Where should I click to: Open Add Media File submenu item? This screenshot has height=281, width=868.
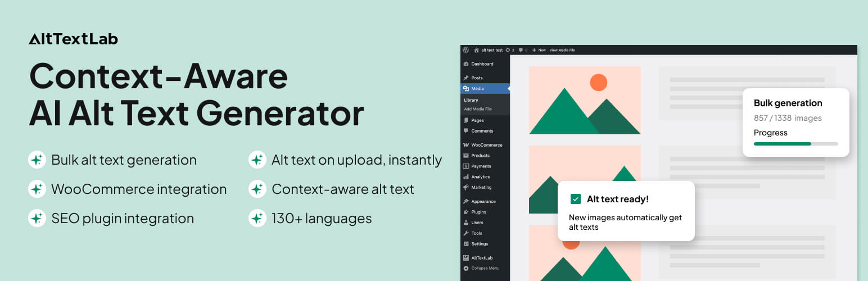click(478, 109)
